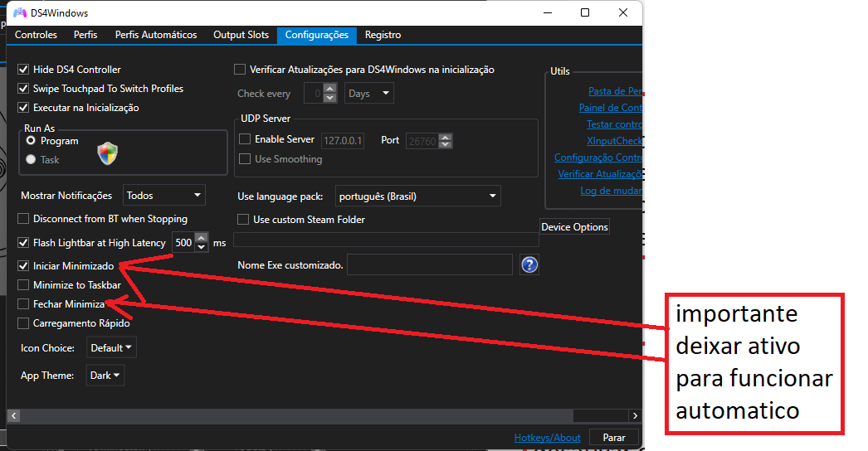Viewport: 868px width, 451px height.
Task: Switch to the Perfis tab
Action: (x=85, y=35)
